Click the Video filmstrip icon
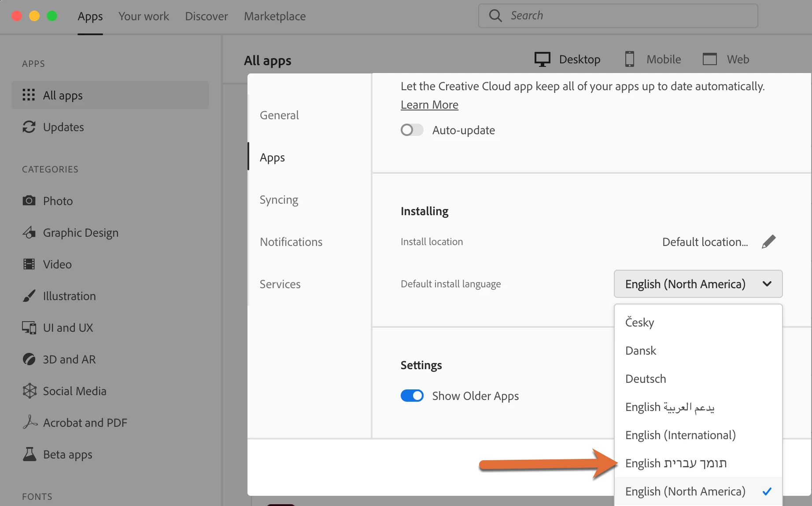This screenshot has height=506, width=812. (29, 264)
